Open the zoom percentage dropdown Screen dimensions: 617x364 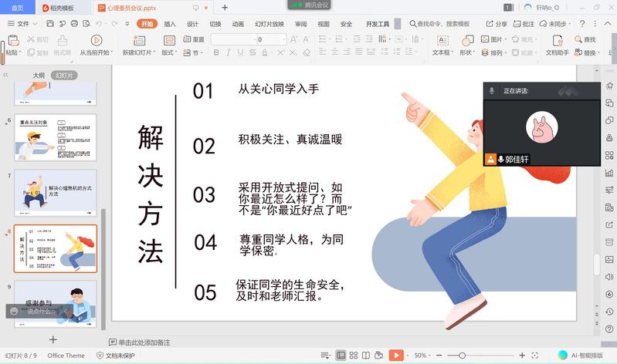point(423,356)
